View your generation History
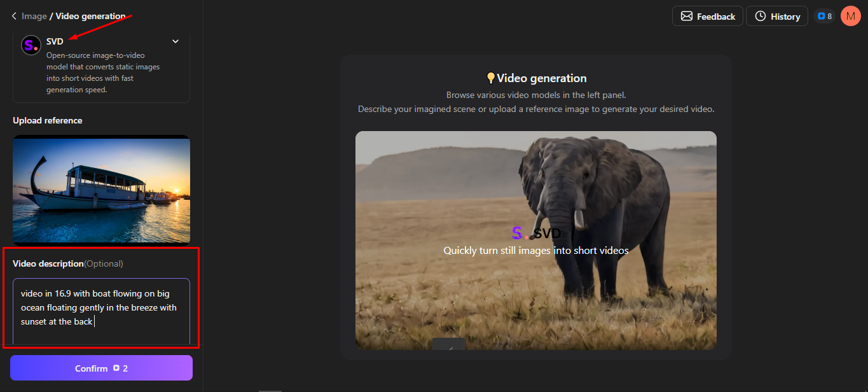The image size is (868, 392). click(x=776, y=16)
